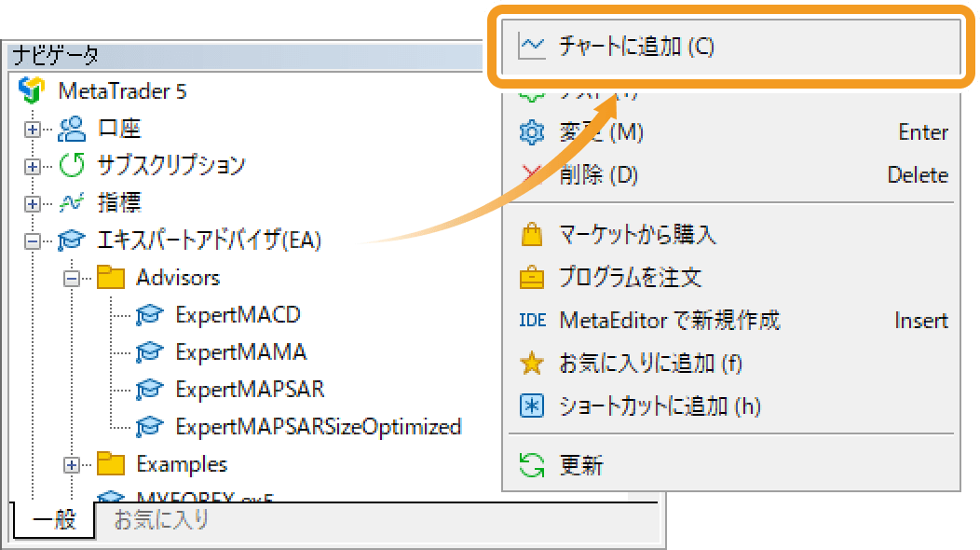Choose チャートに追加 (C) from context menu
The image size is (980, 550).
coord(731,47)
